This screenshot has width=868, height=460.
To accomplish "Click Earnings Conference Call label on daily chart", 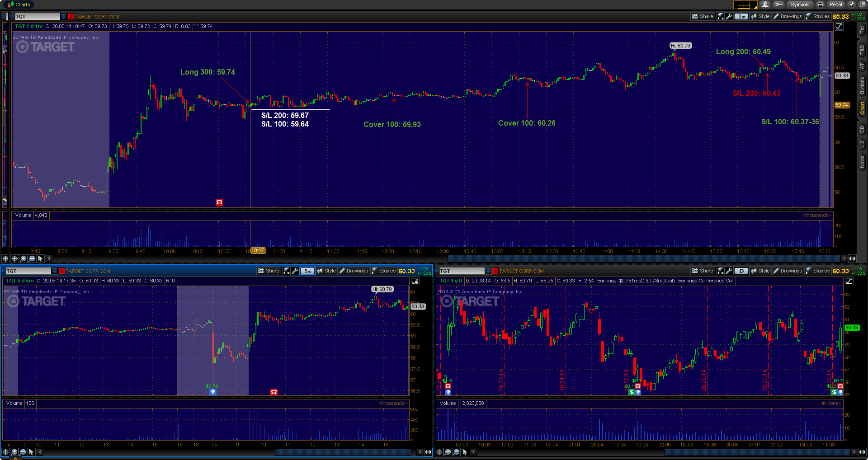I will [706, 281].
